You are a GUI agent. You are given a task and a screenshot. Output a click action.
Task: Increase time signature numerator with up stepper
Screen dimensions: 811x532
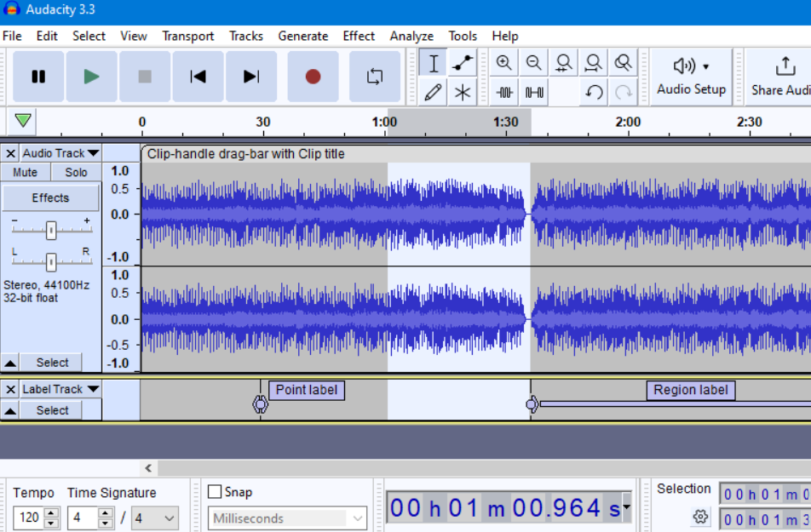(x=105, y=513)
